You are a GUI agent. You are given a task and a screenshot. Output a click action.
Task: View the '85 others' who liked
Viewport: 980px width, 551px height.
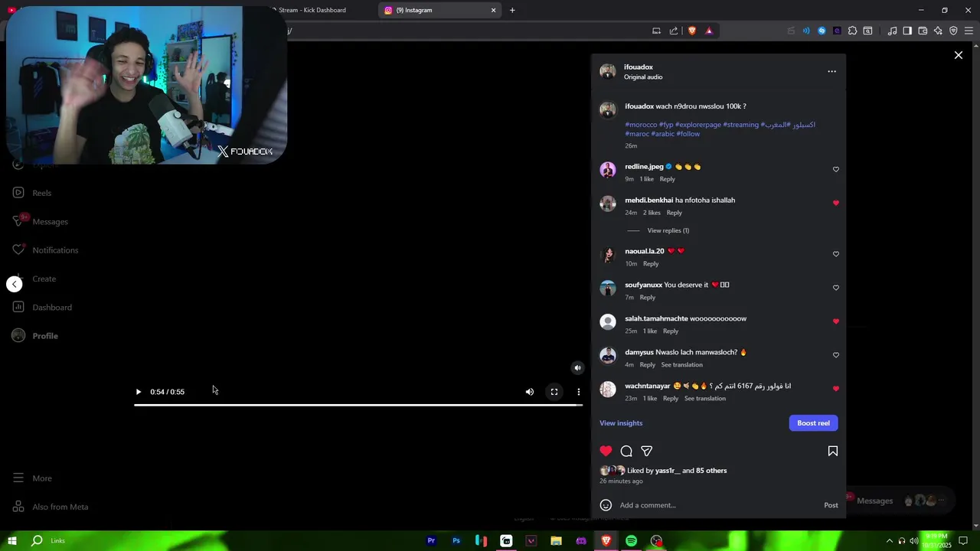click(x=711, y=471)
